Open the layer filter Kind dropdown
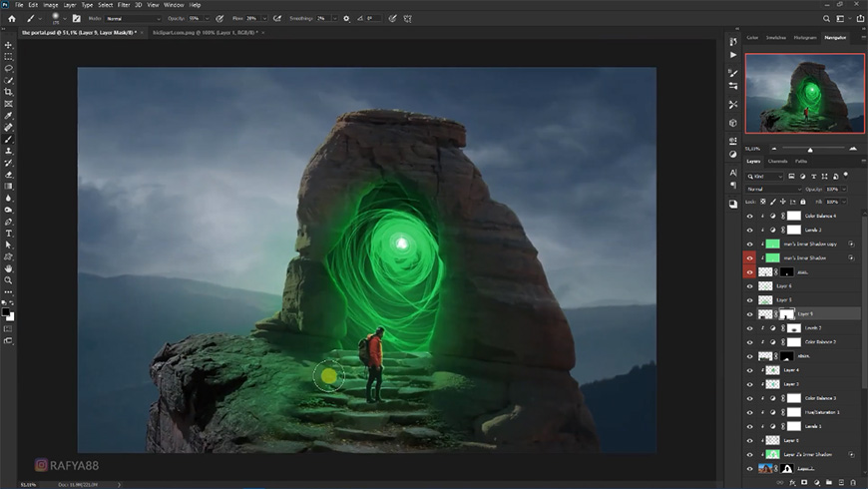 click(764, 176)
